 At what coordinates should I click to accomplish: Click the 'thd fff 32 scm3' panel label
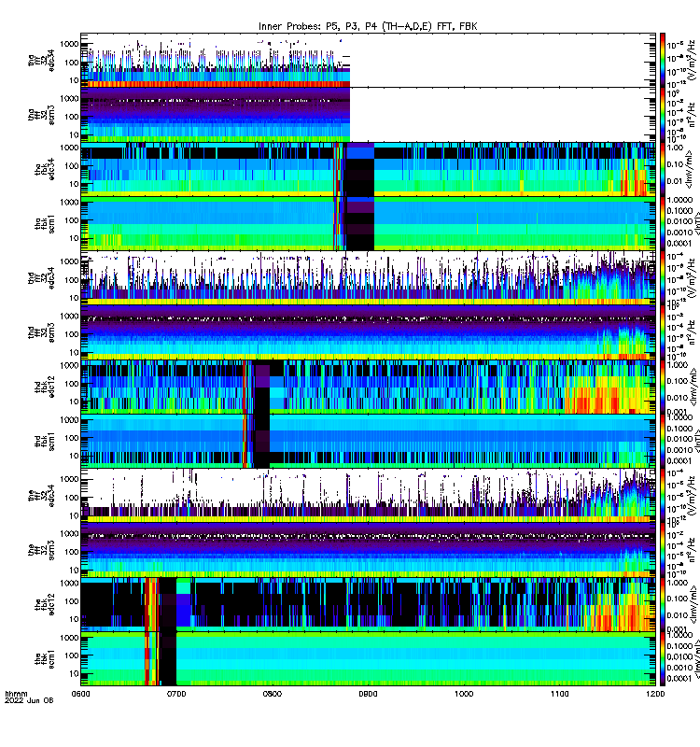[41, 332]
